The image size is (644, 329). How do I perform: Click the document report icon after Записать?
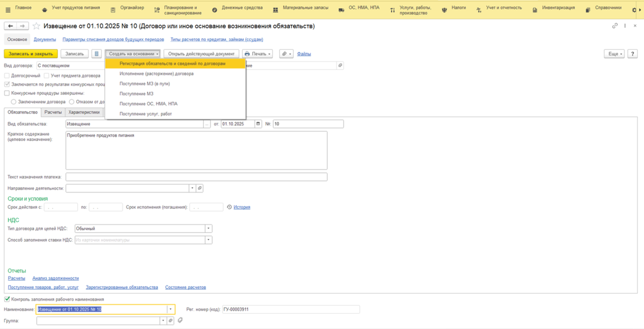click(x=96, y=54)
